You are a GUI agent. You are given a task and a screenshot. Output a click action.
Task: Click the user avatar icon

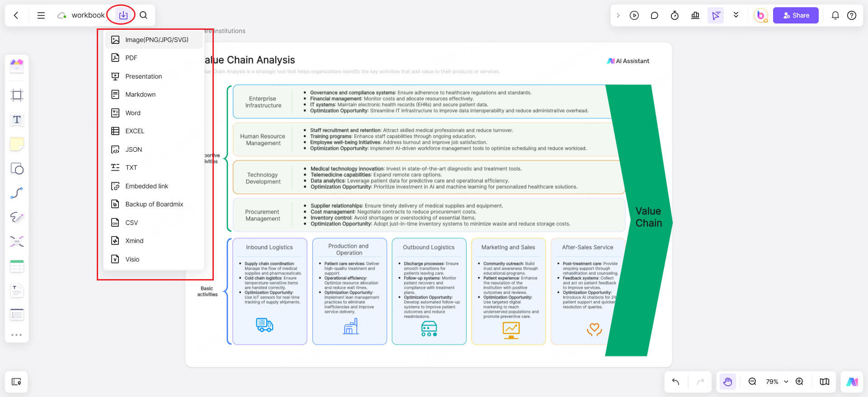point(761,15)
